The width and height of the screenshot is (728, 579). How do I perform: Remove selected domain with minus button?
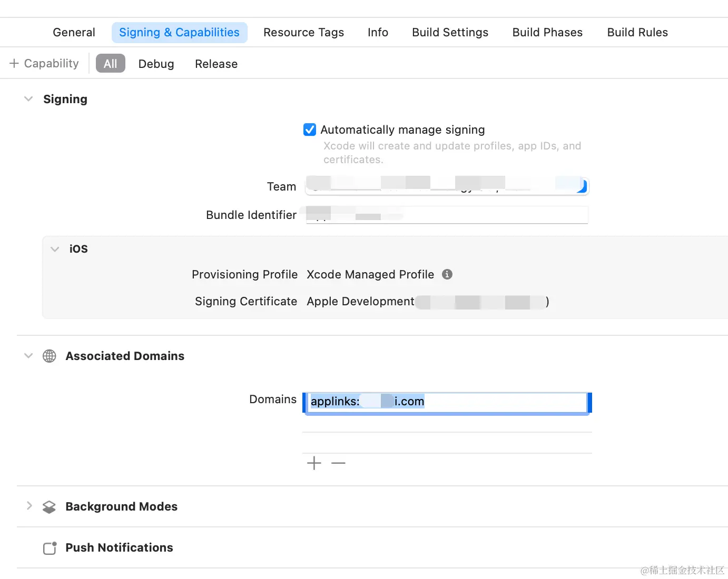coord(338,463)
